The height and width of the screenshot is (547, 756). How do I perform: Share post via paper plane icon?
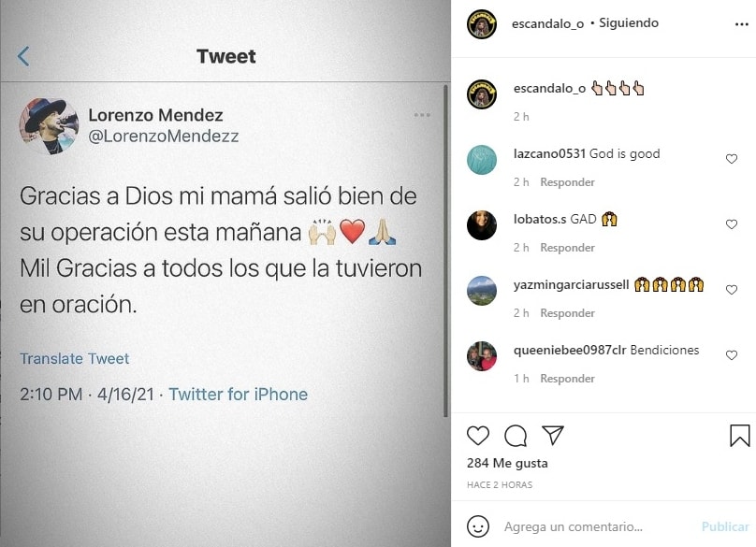coord(553,436)
